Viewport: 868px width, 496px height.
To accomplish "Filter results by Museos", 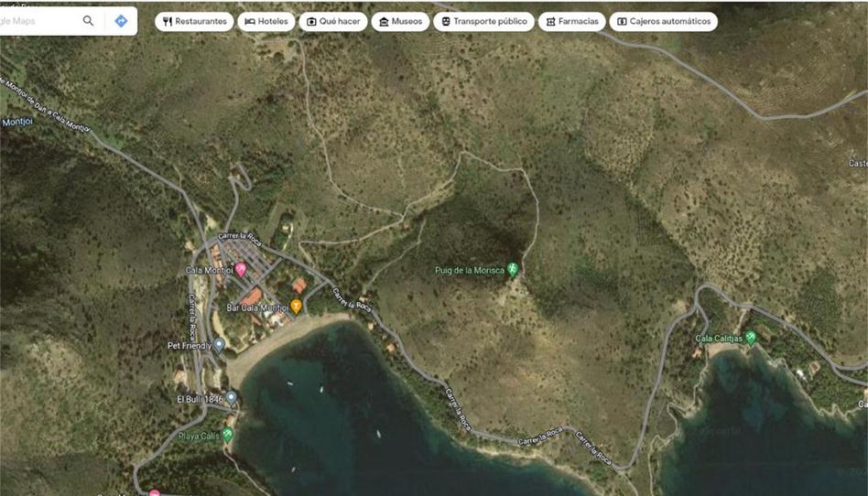I will (400, 21).
